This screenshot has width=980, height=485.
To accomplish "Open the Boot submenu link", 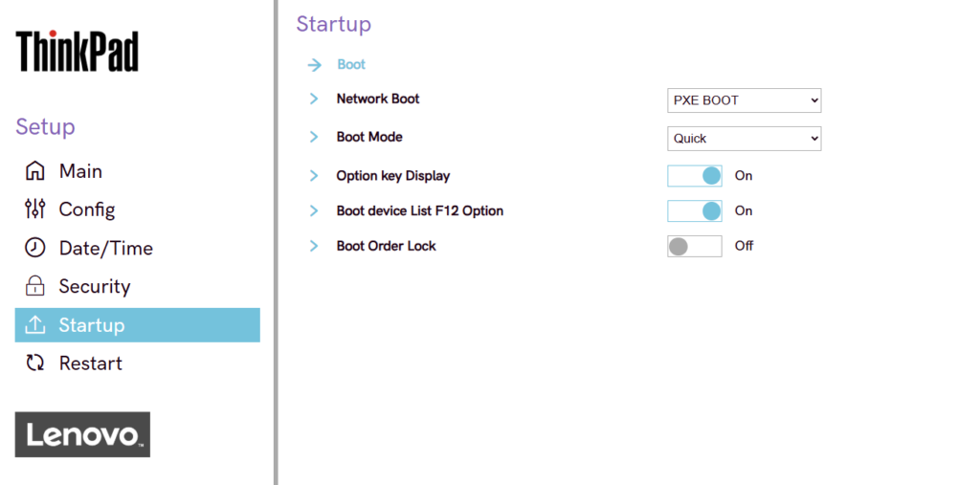I will [x=351, y=65].
